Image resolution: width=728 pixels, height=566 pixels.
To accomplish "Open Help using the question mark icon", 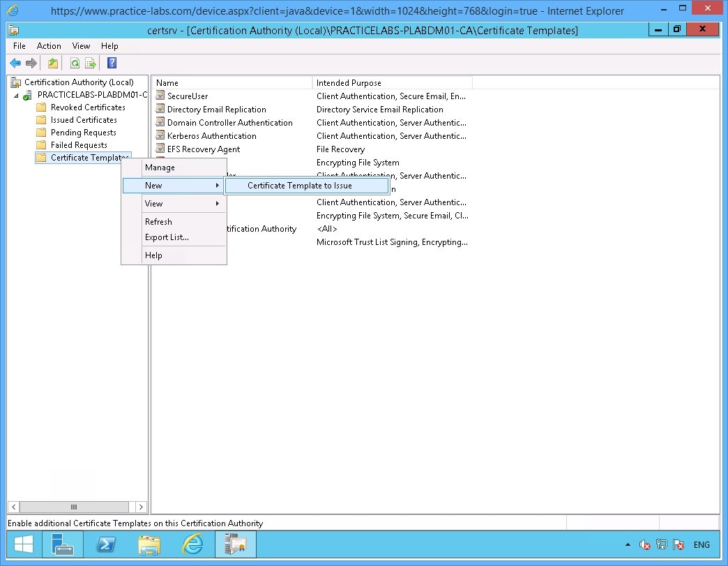I will coord(112,63).
